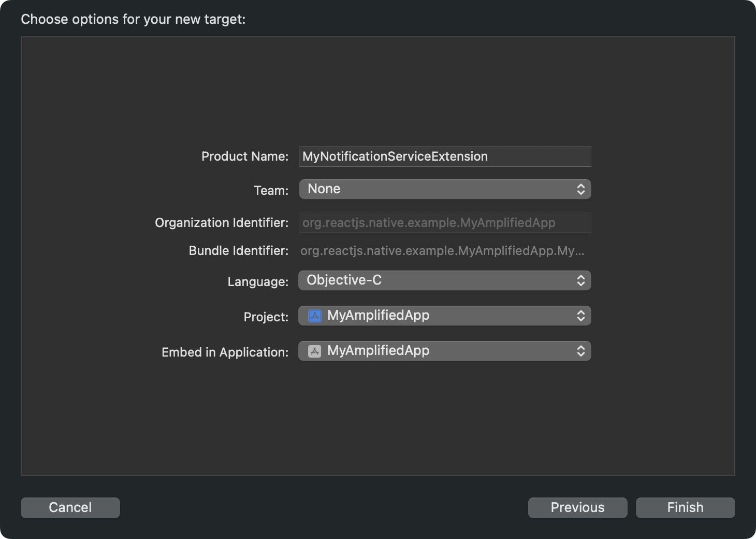Click the Language dropdown stepper arrows

coord(581,280)
